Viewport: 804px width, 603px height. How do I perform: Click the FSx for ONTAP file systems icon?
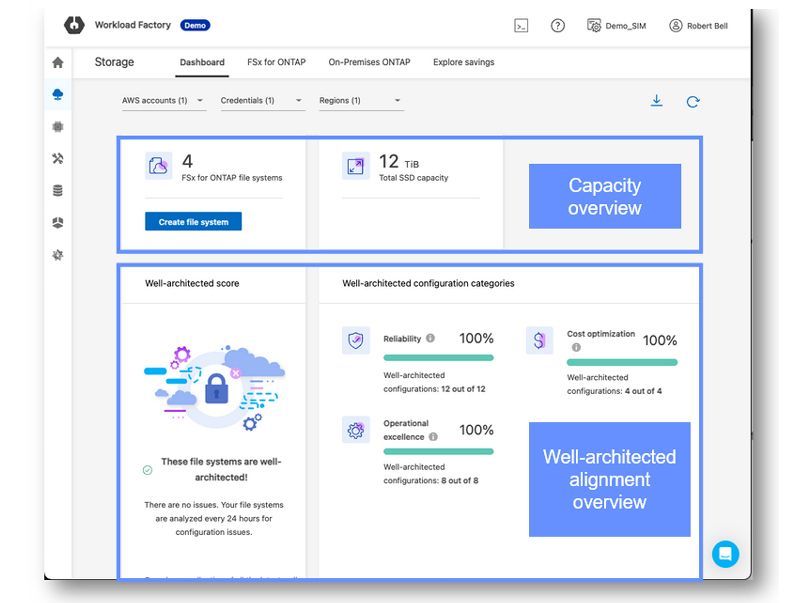coord(158,166)
